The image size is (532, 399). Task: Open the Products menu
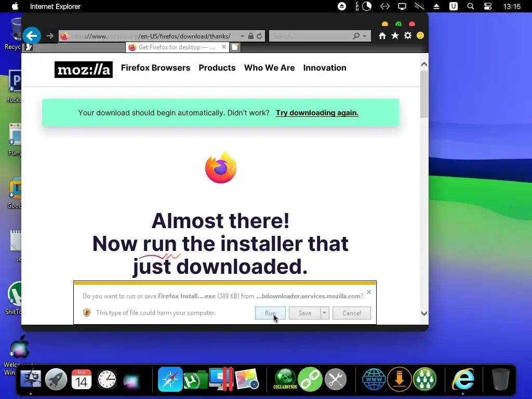217,68
